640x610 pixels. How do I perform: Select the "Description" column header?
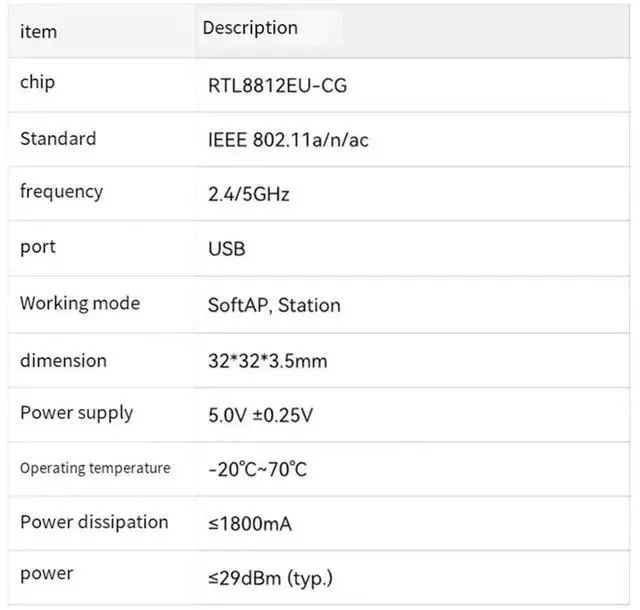(250, 28)
